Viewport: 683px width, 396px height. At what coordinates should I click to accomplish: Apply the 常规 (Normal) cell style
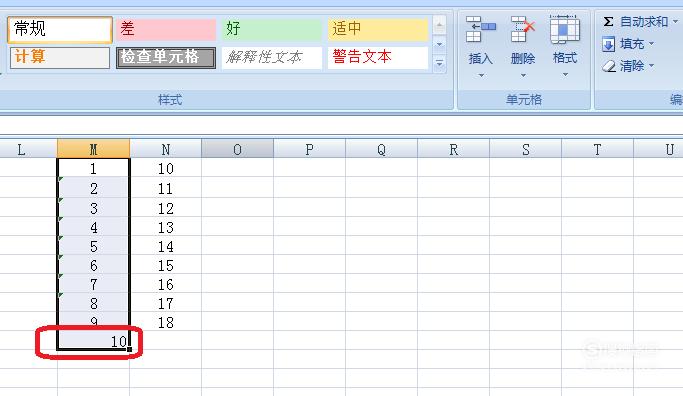60,30
